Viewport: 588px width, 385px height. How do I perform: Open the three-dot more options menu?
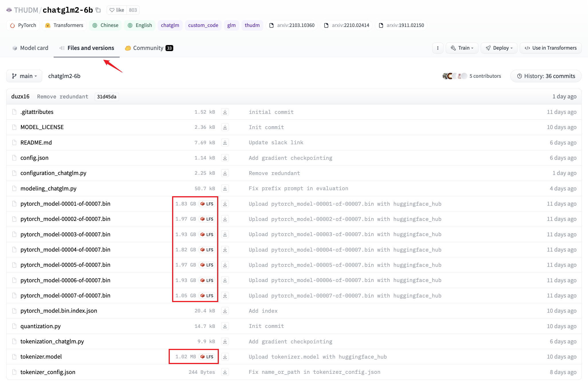(438, 48)
